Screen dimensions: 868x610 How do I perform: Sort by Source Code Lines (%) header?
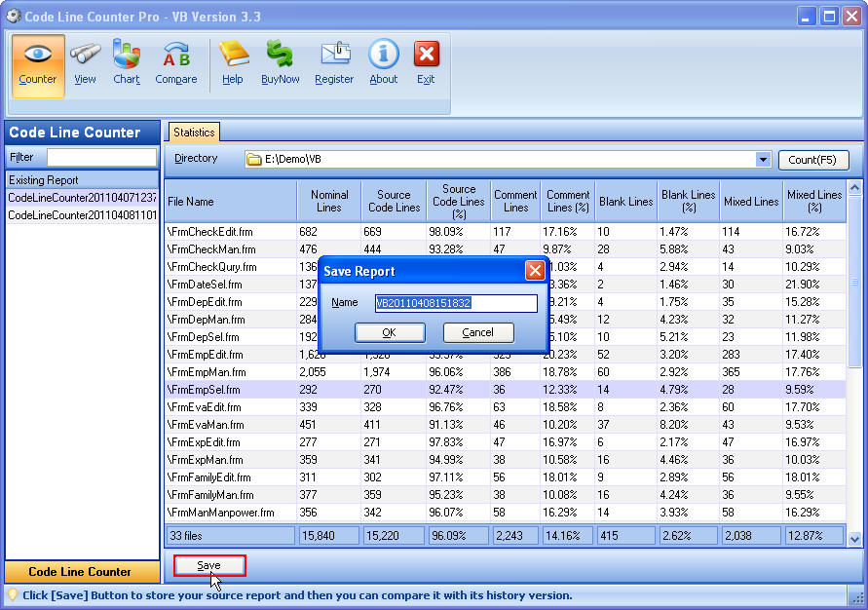(x=459, y=202)
